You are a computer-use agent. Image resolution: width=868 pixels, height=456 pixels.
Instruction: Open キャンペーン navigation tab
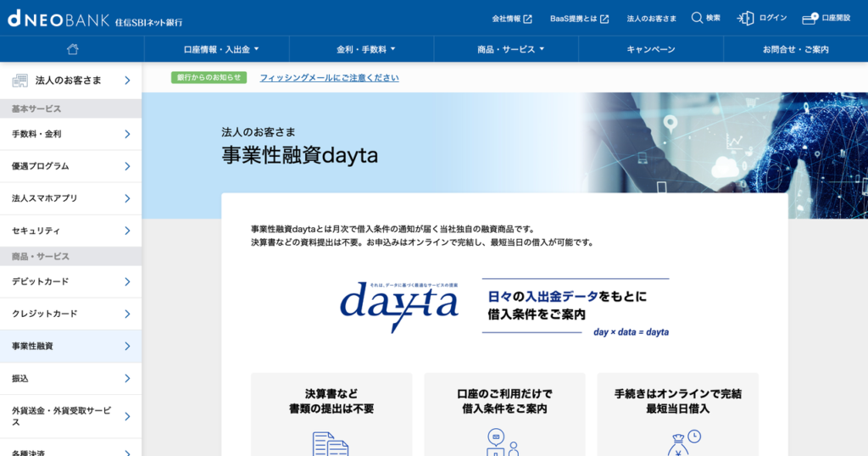coord(651,49)
